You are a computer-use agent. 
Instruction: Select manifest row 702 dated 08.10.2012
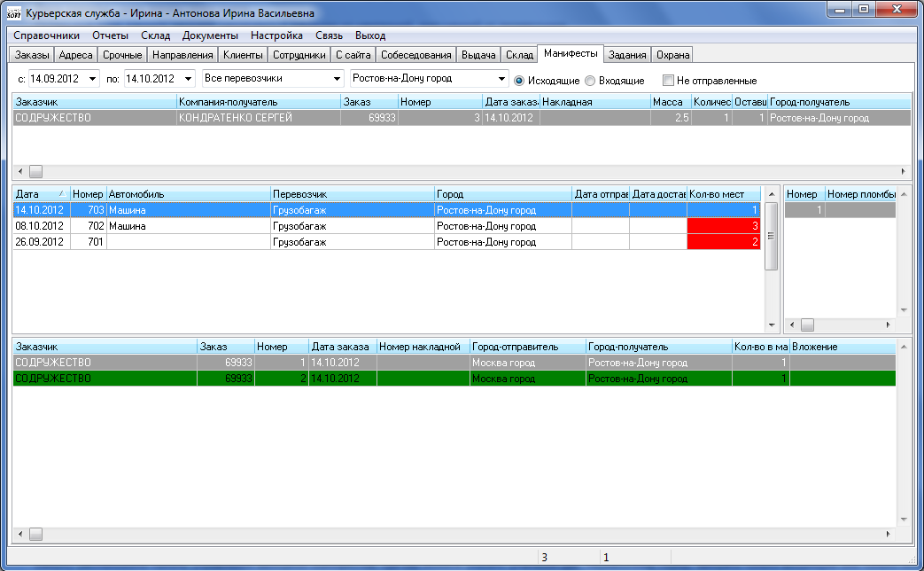point(386,226)
